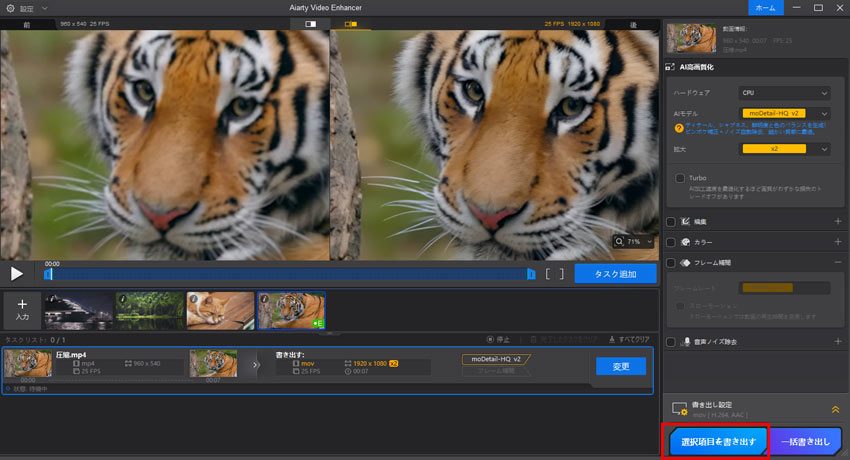Expand 書き出し設定 with double chevron

[x=835, y=410]
